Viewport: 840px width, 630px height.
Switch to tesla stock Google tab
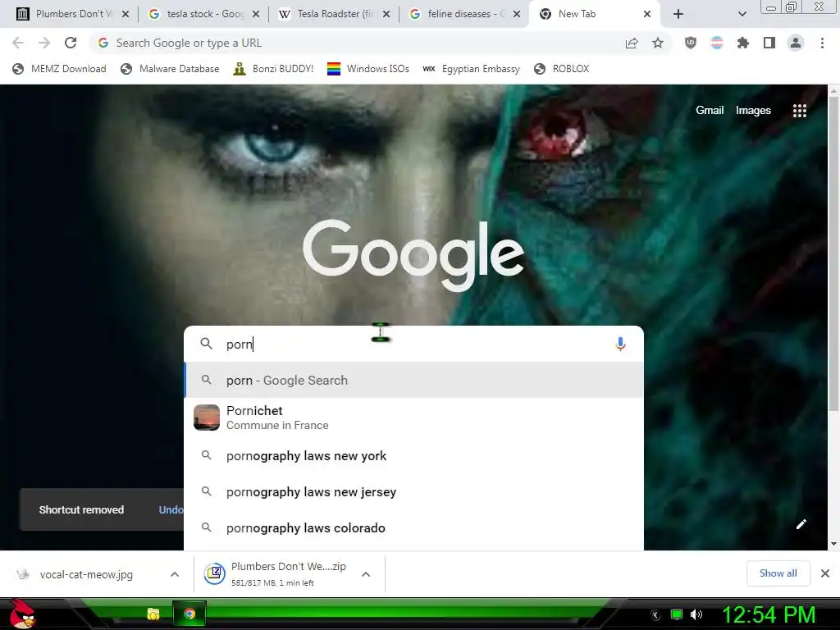click(204, 14)
